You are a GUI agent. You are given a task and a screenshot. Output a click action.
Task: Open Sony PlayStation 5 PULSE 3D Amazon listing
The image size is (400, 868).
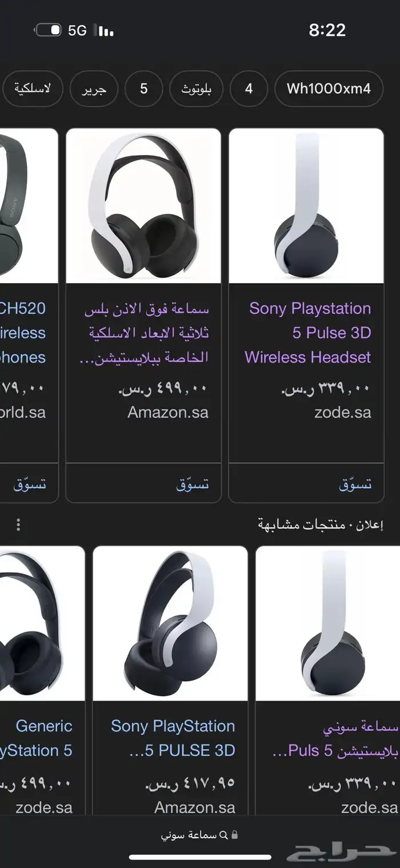[x=173, y=738]
